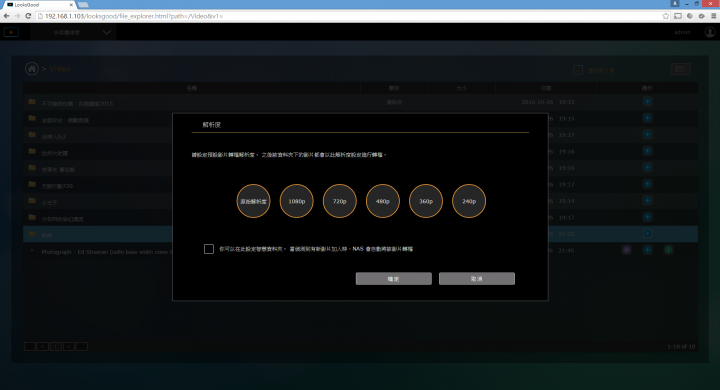The width and height of the screenshot is (720, 390).
Task: Switch to list view toggle icon
Action: pyautogui.click(x=681, y=69)
